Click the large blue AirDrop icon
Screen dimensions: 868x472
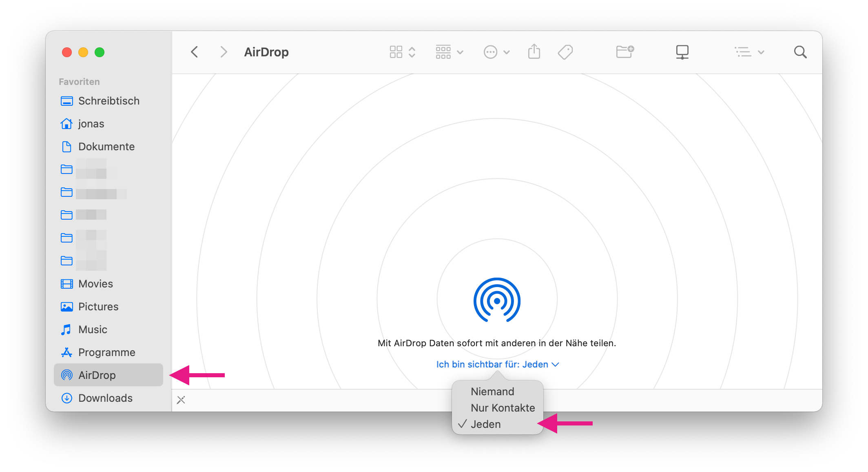[x=497, y=301]
